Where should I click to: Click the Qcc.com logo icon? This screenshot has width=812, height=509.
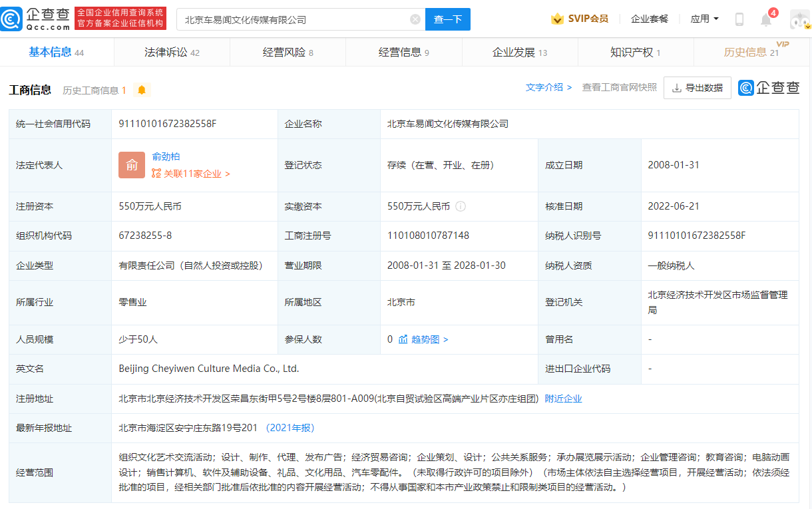(11, 19)
